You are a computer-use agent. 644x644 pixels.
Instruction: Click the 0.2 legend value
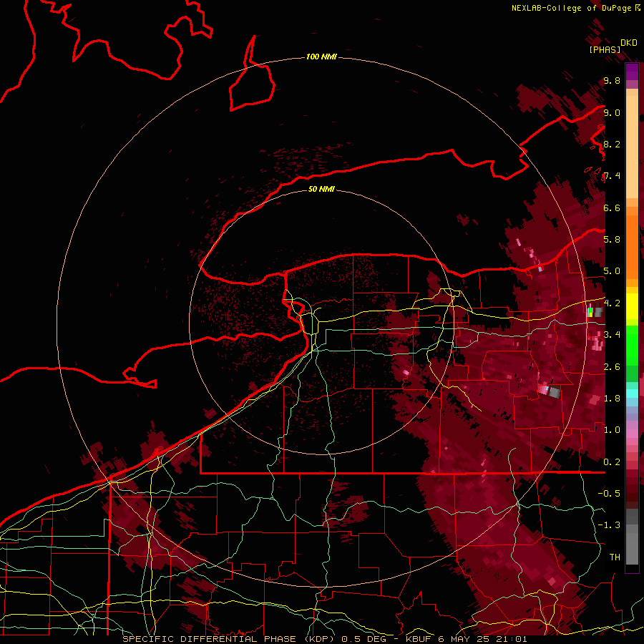pyautogui.click(x=612, y=462)
